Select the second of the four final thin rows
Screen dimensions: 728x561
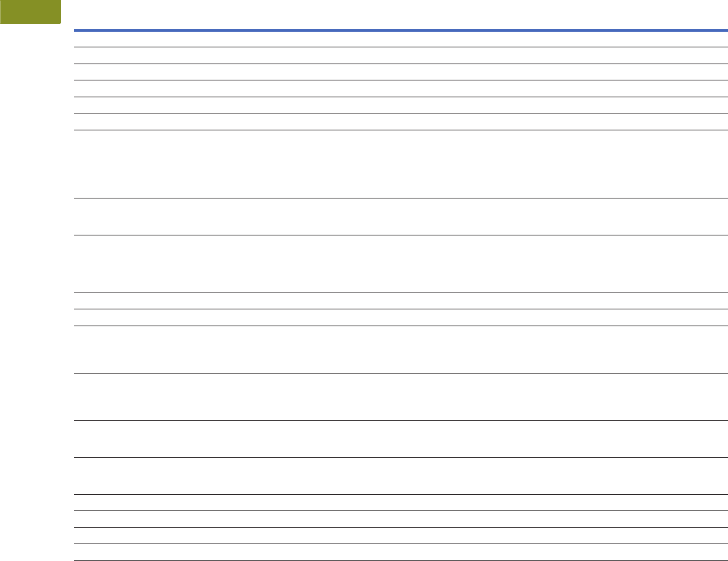401,519
